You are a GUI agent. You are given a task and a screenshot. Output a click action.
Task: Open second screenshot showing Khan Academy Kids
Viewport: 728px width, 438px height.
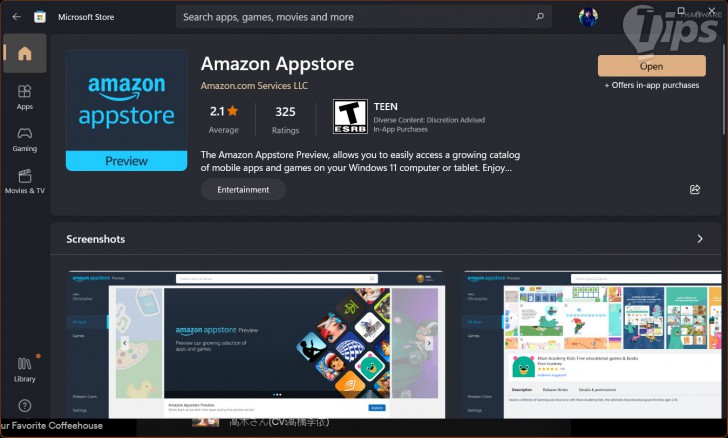pos(592,345)
